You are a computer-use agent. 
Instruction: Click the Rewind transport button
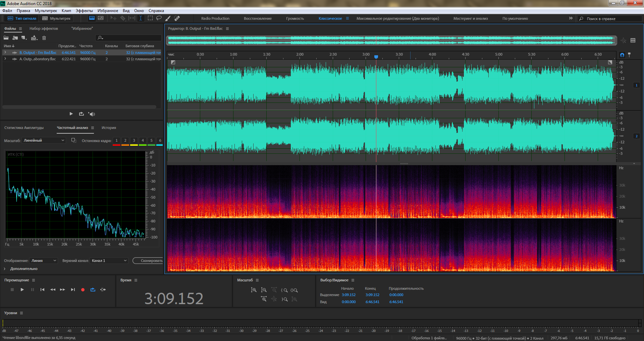pos(53,289)
